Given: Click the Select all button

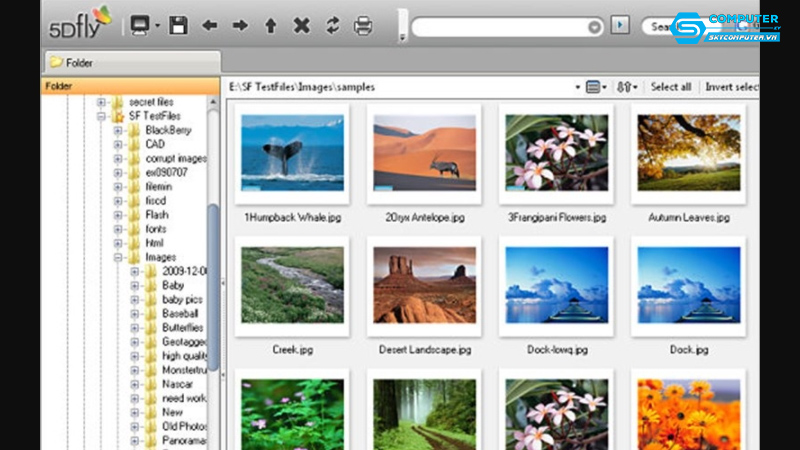Looking at the screenshot, I should pos(671,87).
